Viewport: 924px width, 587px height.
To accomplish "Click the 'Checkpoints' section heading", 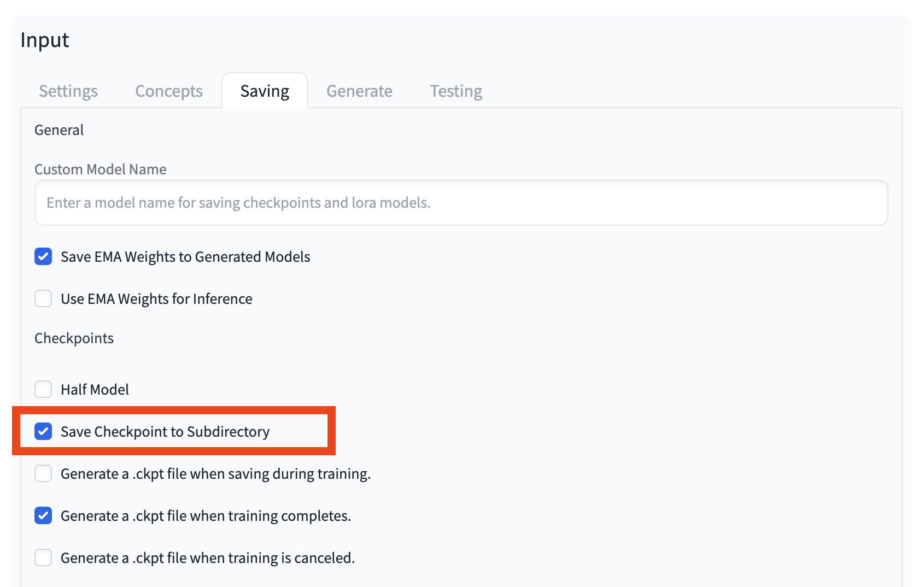I will click(x=74, y=338).
